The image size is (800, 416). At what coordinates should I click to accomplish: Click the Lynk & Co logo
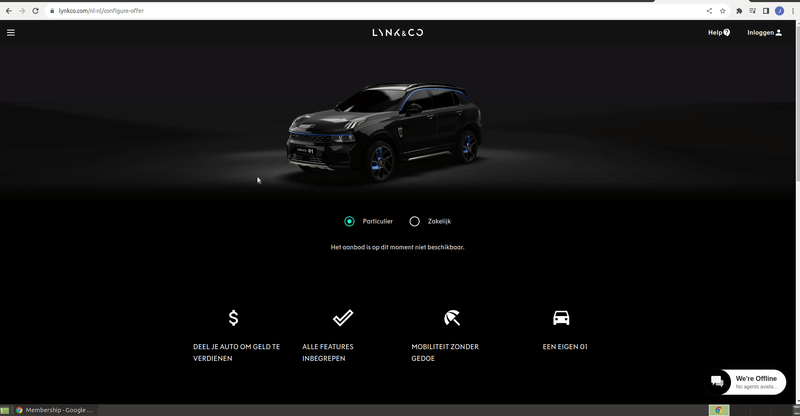coord(397,33)
